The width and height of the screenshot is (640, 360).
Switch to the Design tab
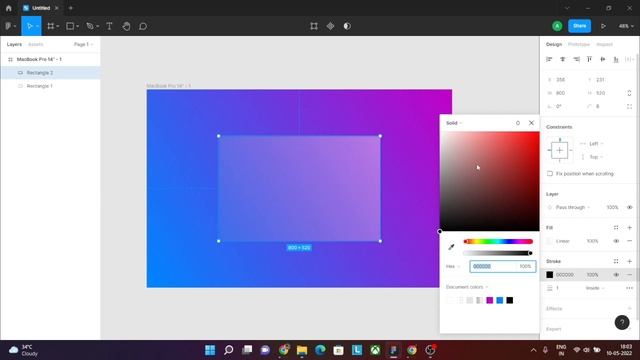point(554,44)
